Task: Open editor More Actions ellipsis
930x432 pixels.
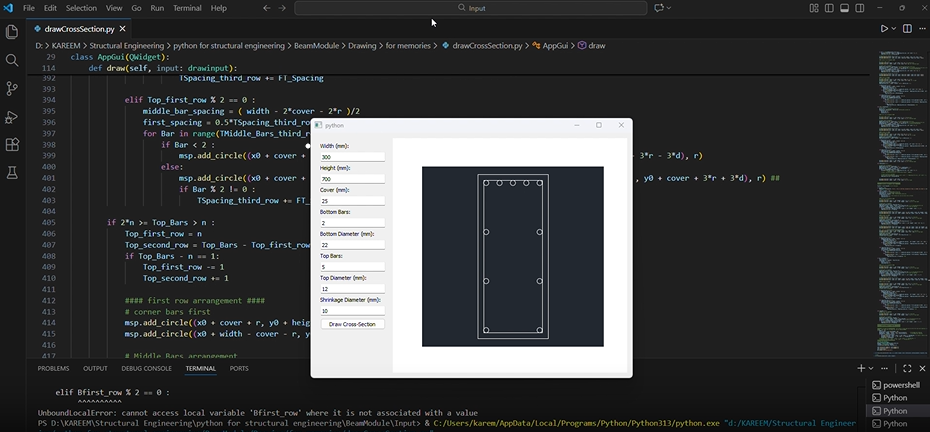Action: click(x=922, y=28)
